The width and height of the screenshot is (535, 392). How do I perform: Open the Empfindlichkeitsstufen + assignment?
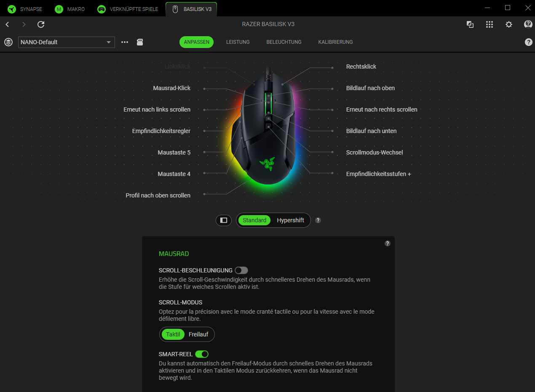pyautogui.click(x=379, y=174)
